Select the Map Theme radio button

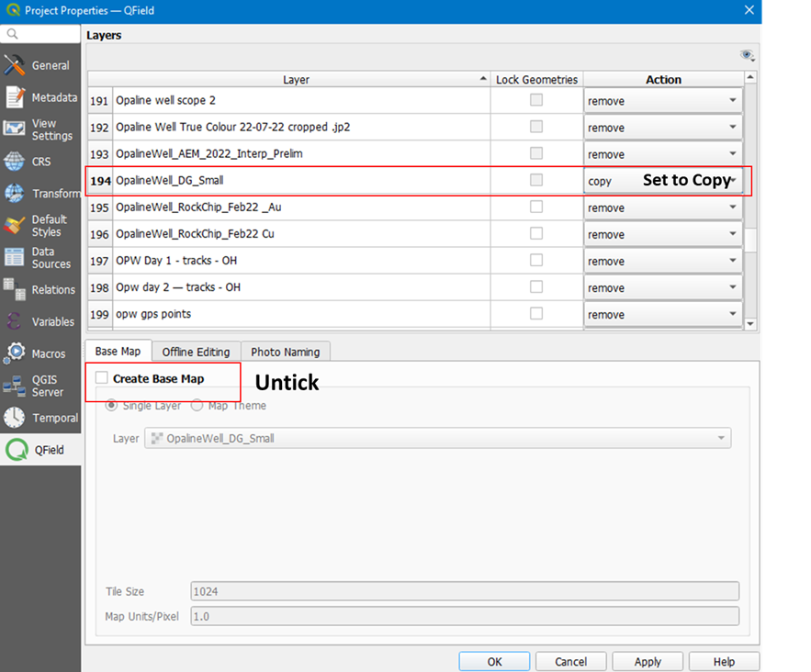click(197, 405)
